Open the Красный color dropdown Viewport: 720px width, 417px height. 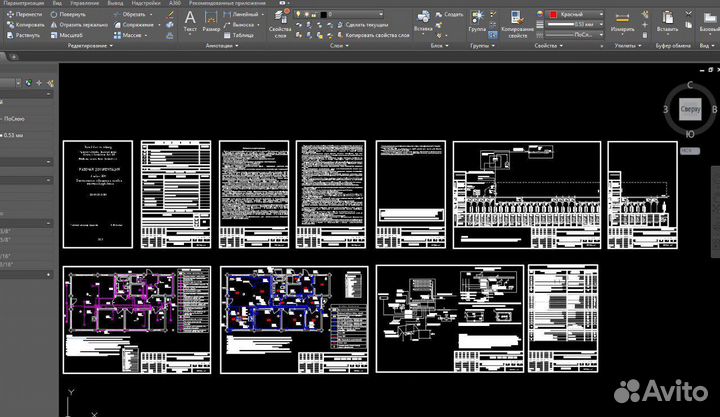(x=575, y=16)
